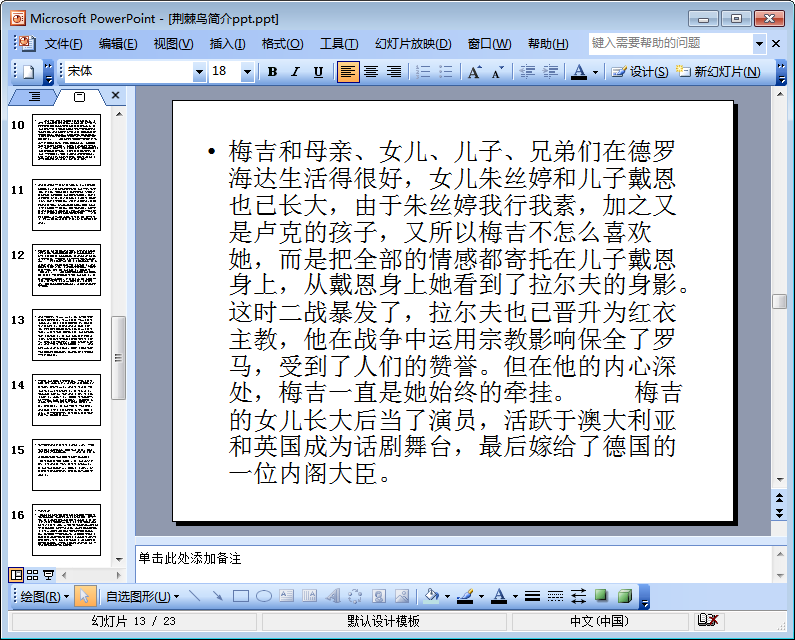Choose arrow style
Viewport: 795px width, 640px height.
(x=579, y=596)
